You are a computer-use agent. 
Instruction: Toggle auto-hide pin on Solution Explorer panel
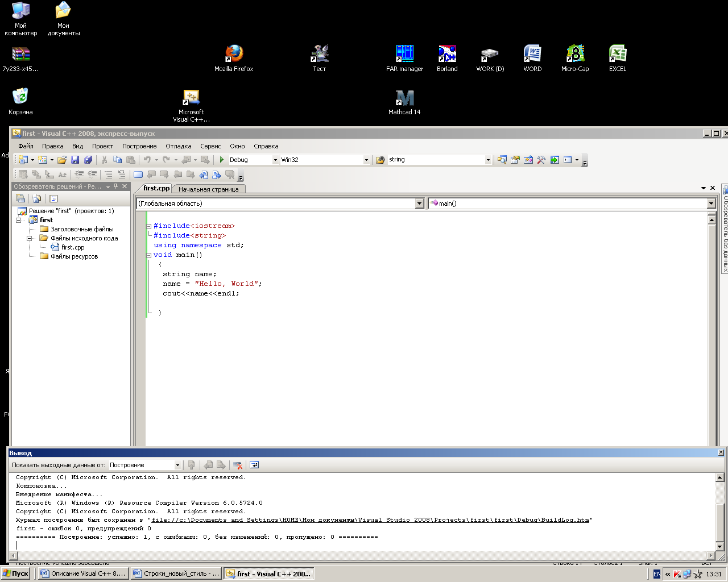coord(116,186)
